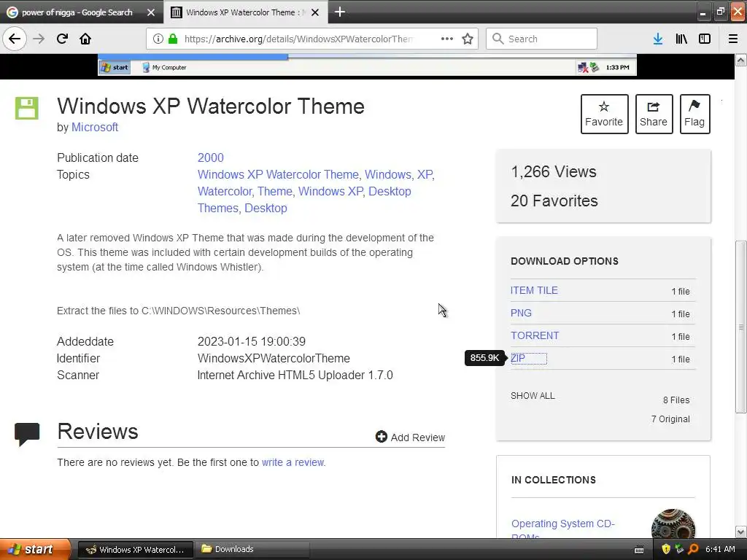Open the browser home page icon
The width and height of the screenshot is (747, 560).
[85, 39]
